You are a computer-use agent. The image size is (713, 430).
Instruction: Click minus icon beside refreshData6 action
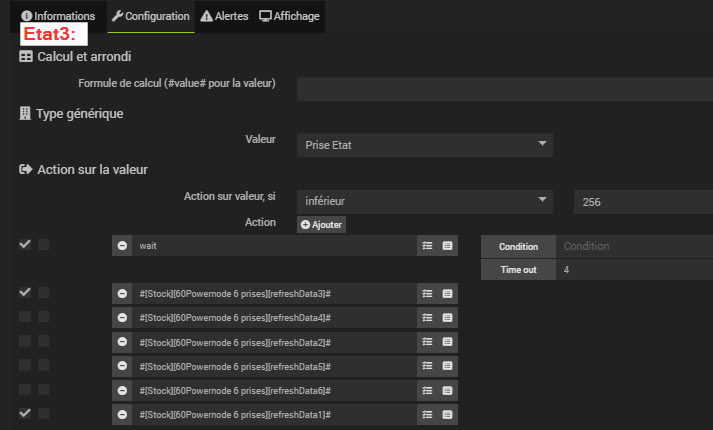pos(122,390)
